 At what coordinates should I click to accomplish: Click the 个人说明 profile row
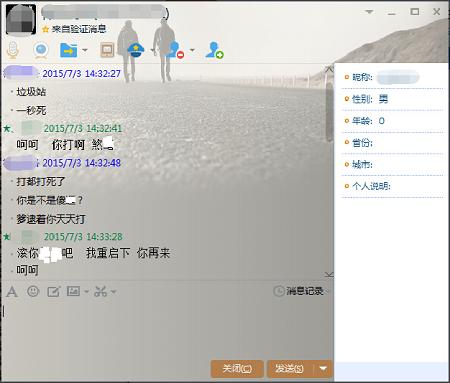pyautogui.click(x=393, y=186)
